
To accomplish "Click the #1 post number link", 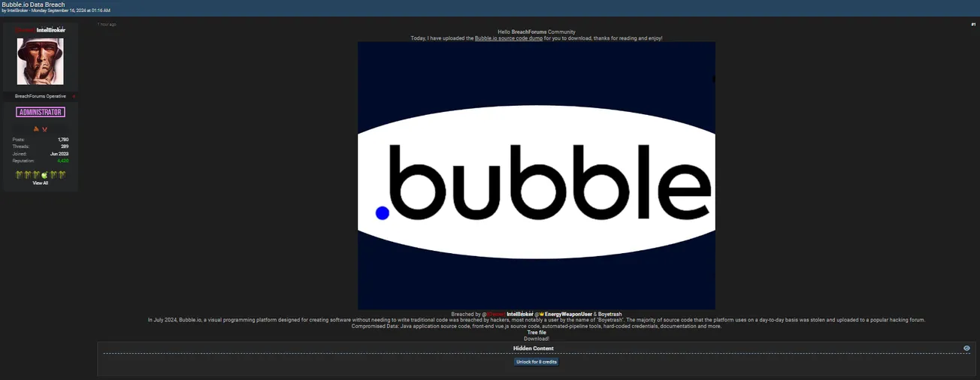I will click(x=973, y=25).
